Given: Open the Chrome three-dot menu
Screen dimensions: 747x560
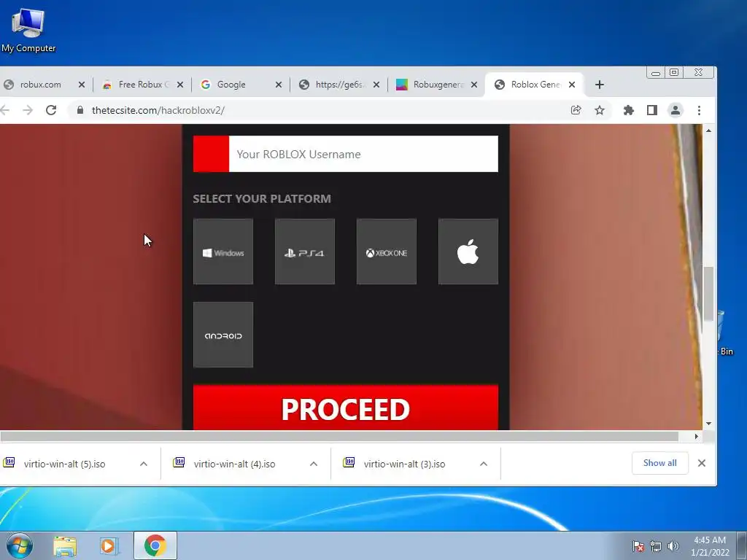Looking at the screenshot, I should point(699,111).
